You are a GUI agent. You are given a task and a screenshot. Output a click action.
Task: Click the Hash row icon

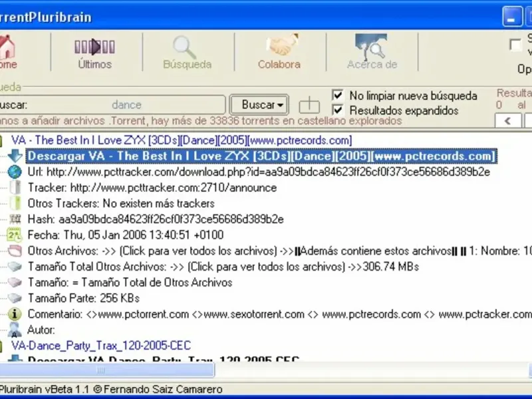click(15, 219)
